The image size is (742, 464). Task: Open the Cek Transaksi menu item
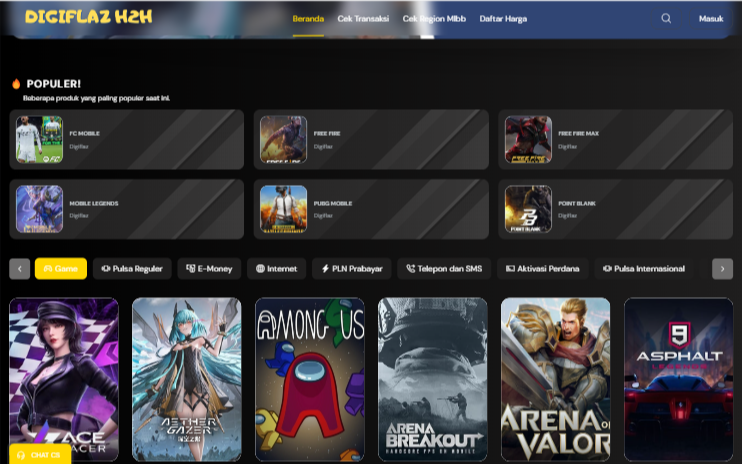click(x=363, y=18)
